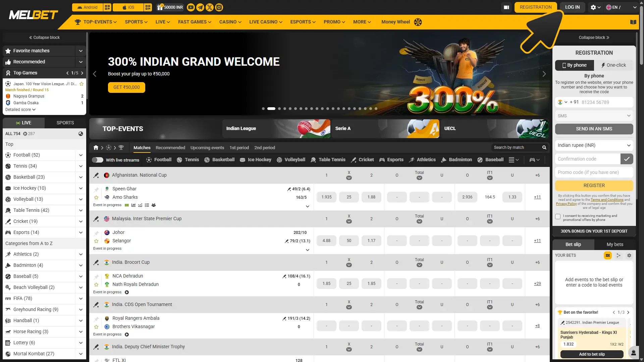
Task: Click SEND IN AN SMS button
Action: [x=594, y=129]
